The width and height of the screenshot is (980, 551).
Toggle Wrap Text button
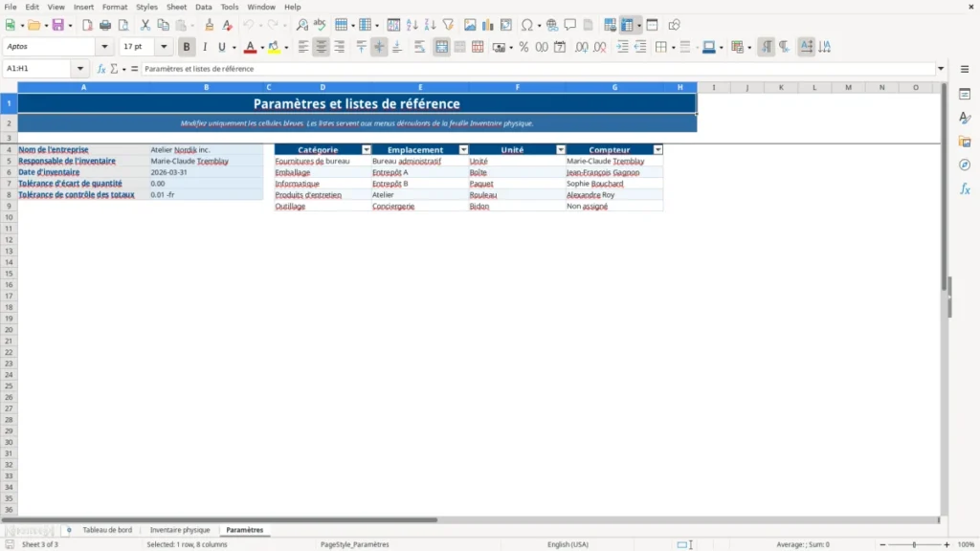point(419,47)
